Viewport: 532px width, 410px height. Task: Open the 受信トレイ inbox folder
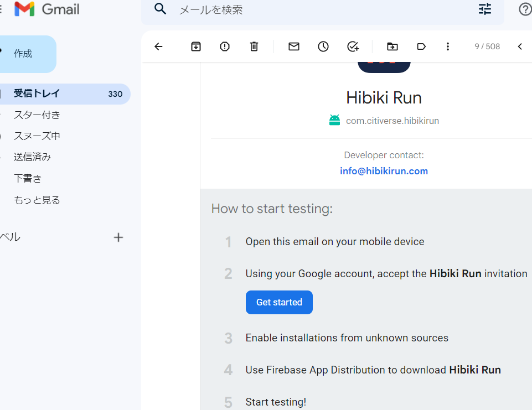click(64, 94)
